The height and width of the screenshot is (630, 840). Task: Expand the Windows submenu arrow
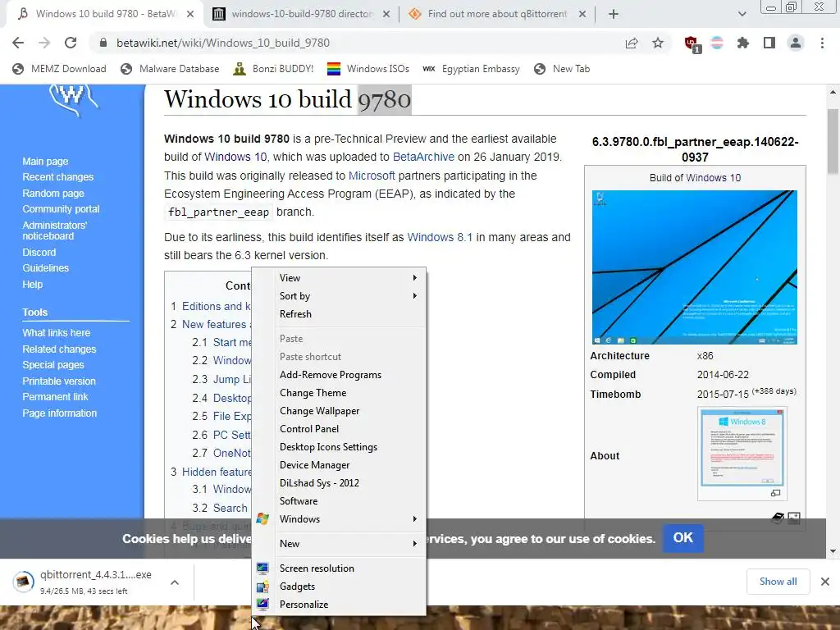(x=414, y=518)
